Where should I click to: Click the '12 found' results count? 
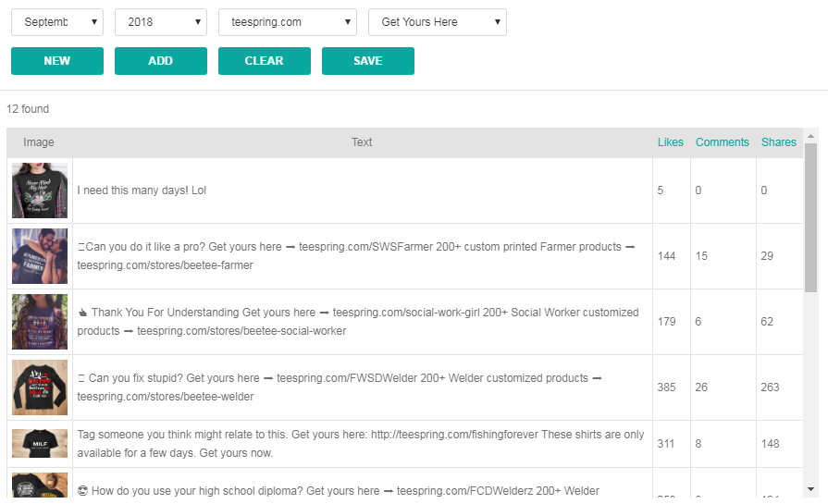point(28,109)
